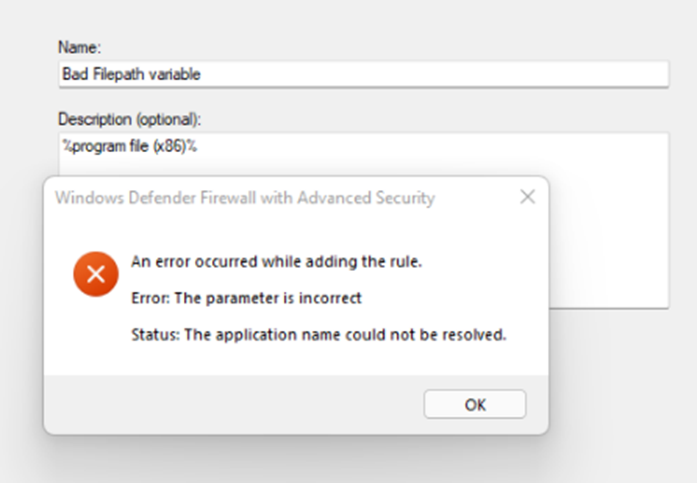Click the "Description (optional):" label
697x483 pixels.
coord(130,119)
